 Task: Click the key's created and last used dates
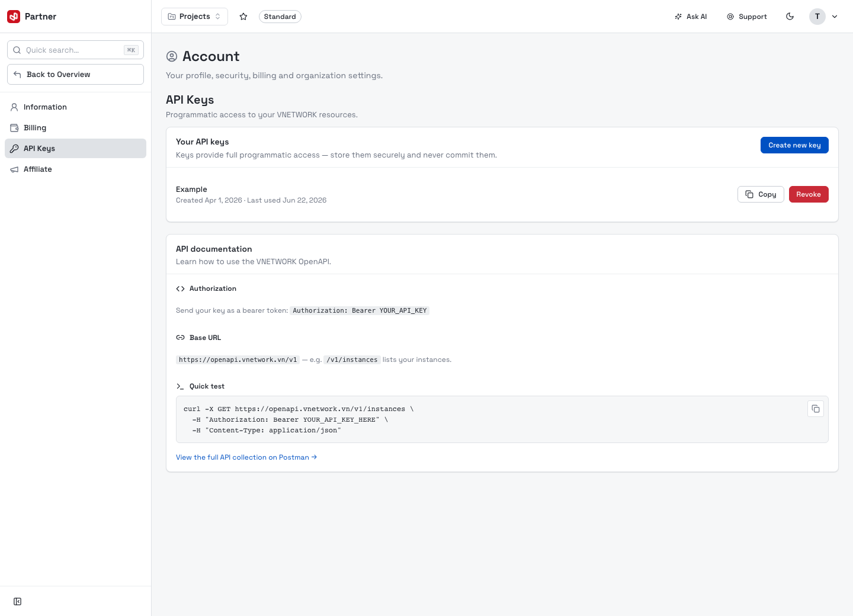pyautogui.click(x=251, y=200)
